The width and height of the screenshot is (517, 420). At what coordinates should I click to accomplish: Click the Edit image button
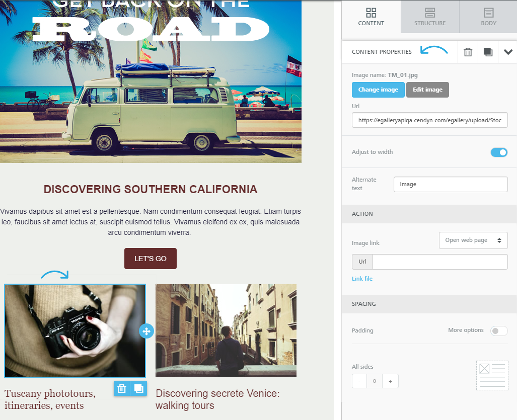427,90
